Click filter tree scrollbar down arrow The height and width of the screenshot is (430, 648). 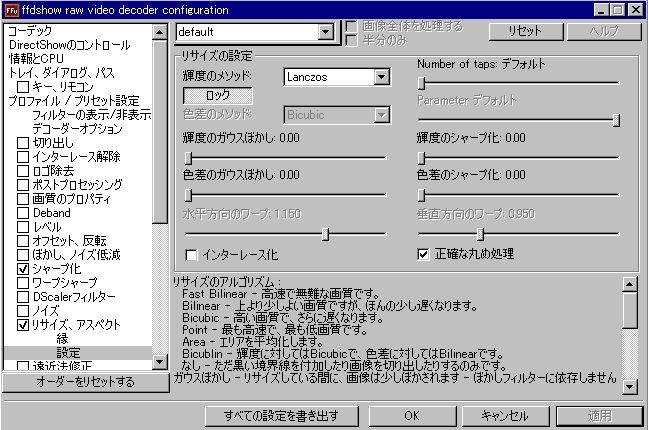(160, 362)
